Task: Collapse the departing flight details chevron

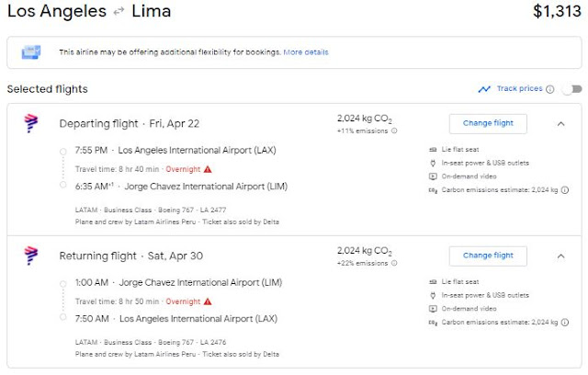Action: click(561, 123)
